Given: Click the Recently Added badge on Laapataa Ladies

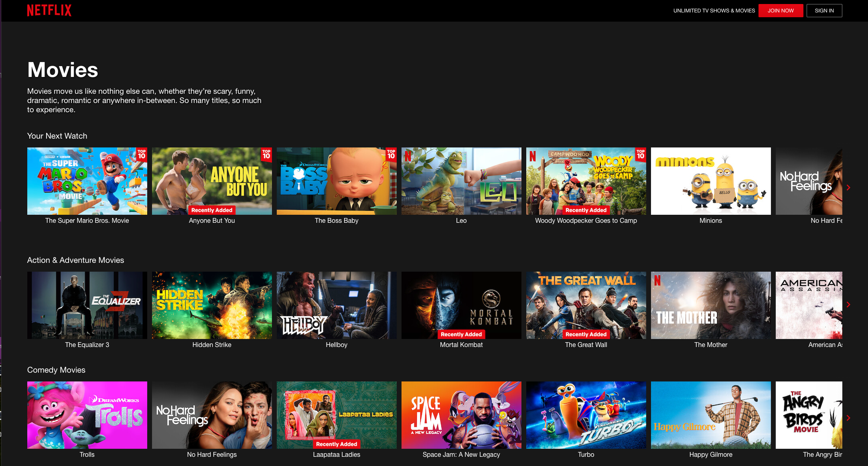Looking at the screenshot, I should [337, 444].
